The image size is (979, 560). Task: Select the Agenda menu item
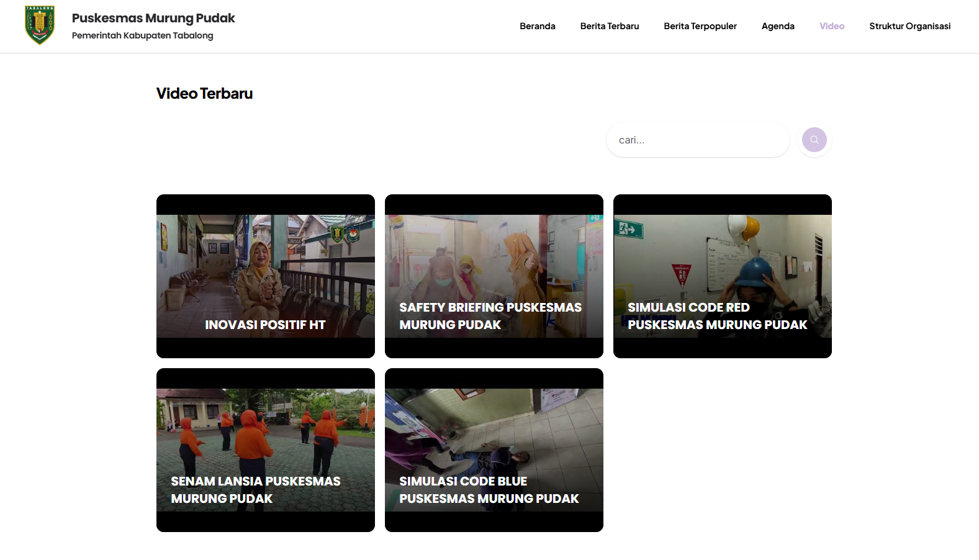pyautogui.click(x=778, y=26)
